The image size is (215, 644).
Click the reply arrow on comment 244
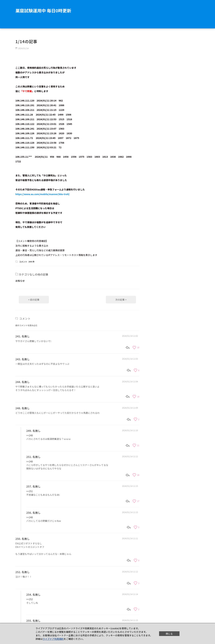[x=128, y=397]
